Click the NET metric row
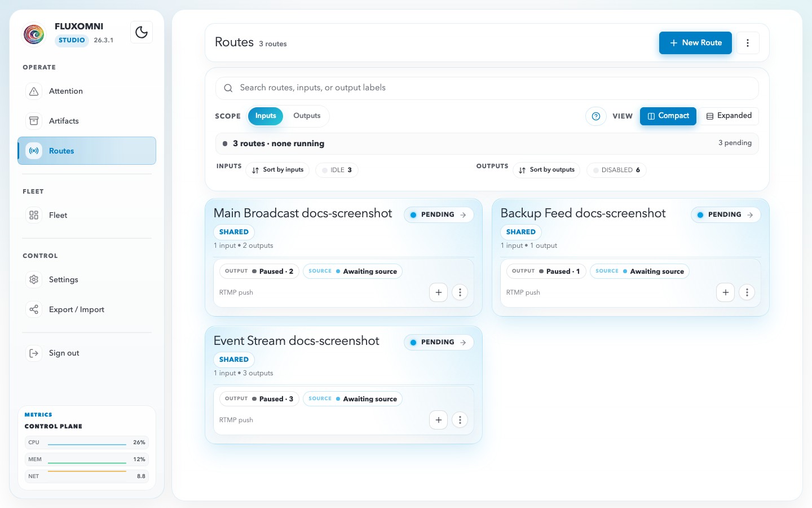Image resolution: width=812 pixels, height=508 pixels. (87, 476)
